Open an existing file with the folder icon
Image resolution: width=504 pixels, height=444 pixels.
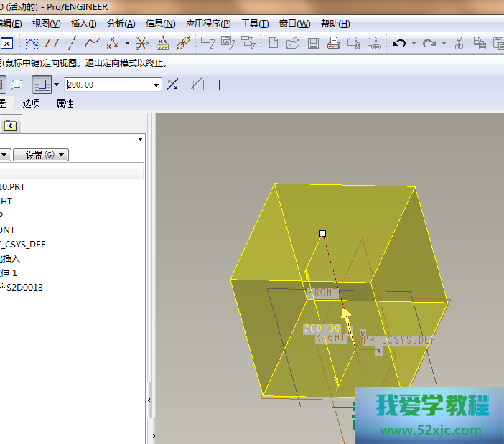tap(293, 43)
